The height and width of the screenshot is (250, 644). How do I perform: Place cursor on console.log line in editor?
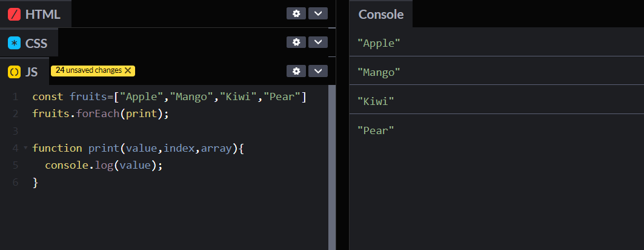104,165
